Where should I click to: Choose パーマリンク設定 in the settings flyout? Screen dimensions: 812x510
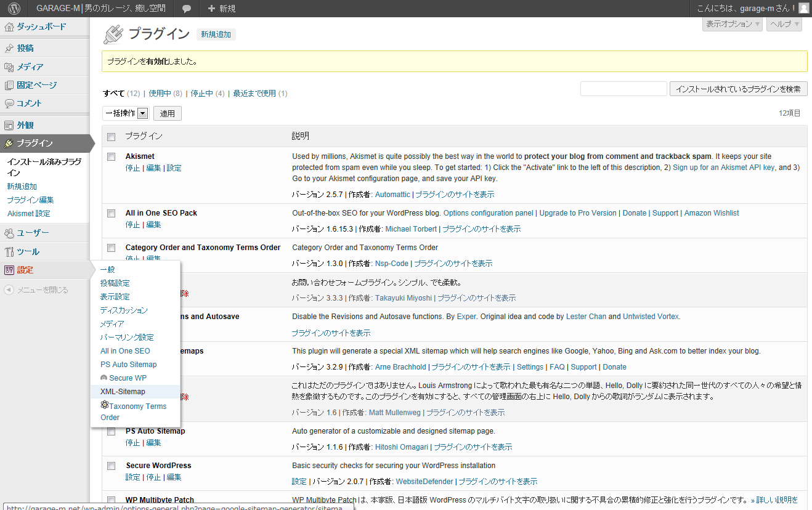[x=127, y=338]
